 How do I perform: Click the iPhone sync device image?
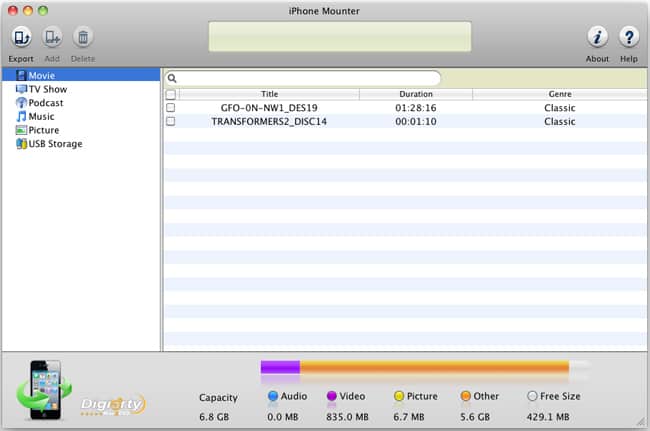click(x=44, y=390)
